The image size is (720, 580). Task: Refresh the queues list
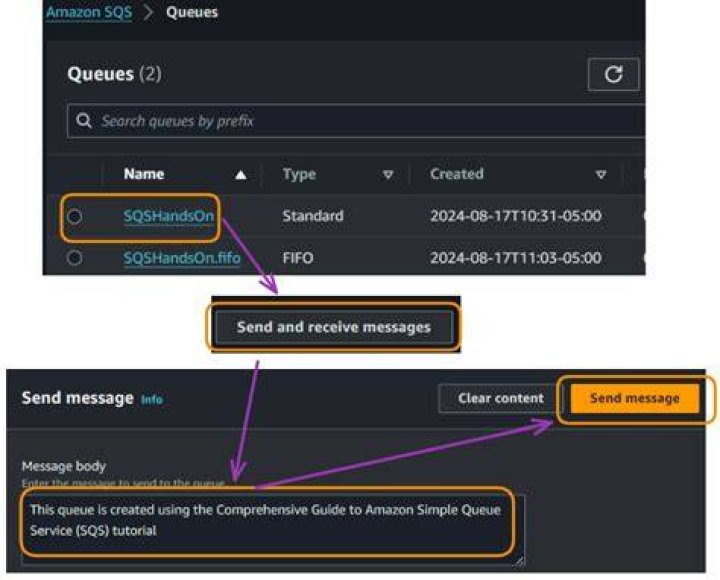pos(613,74)
